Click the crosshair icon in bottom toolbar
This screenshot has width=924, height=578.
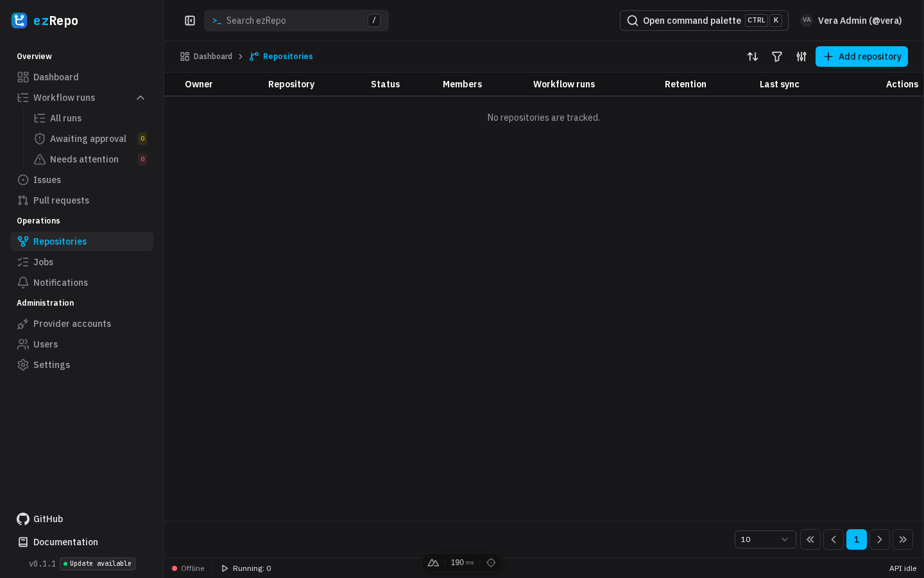491,563
